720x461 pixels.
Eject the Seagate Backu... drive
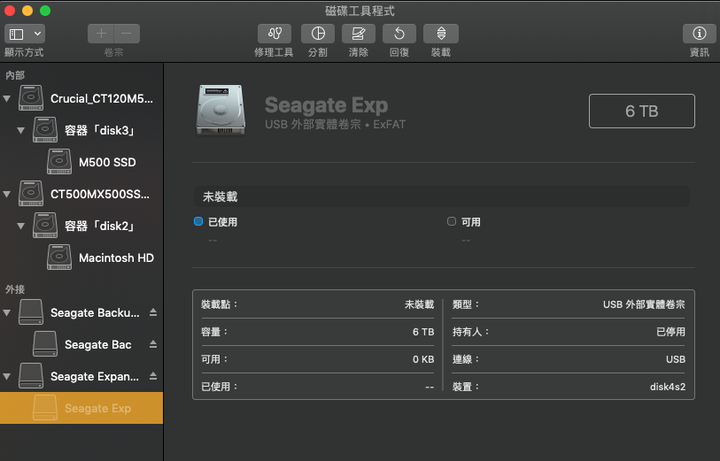click(153, 312)
